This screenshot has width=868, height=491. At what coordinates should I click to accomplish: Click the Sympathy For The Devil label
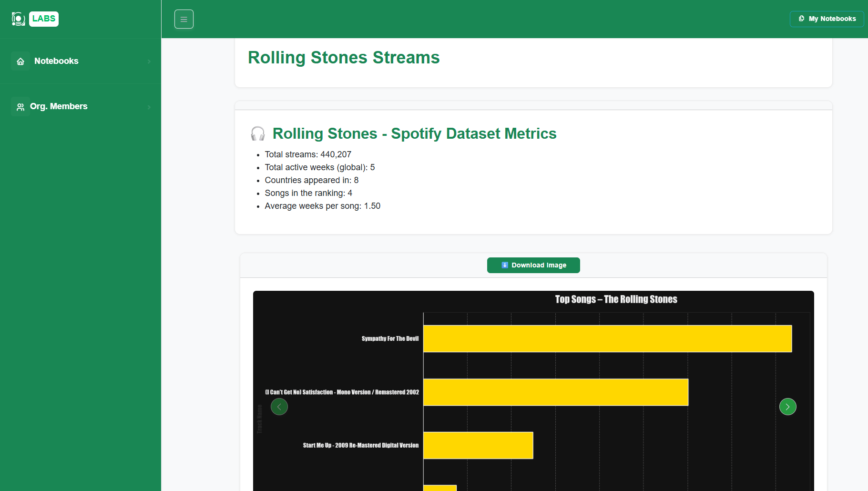pyautogui.click(x=390, y=338)
